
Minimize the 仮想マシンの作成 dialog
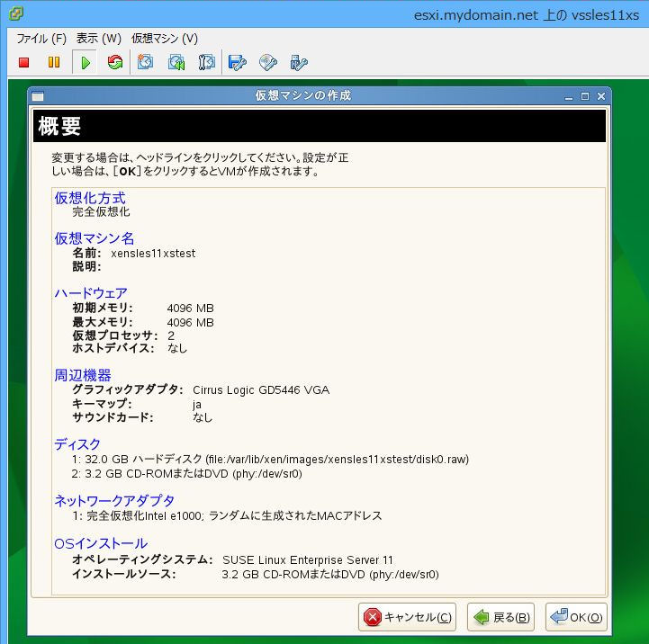569,97
